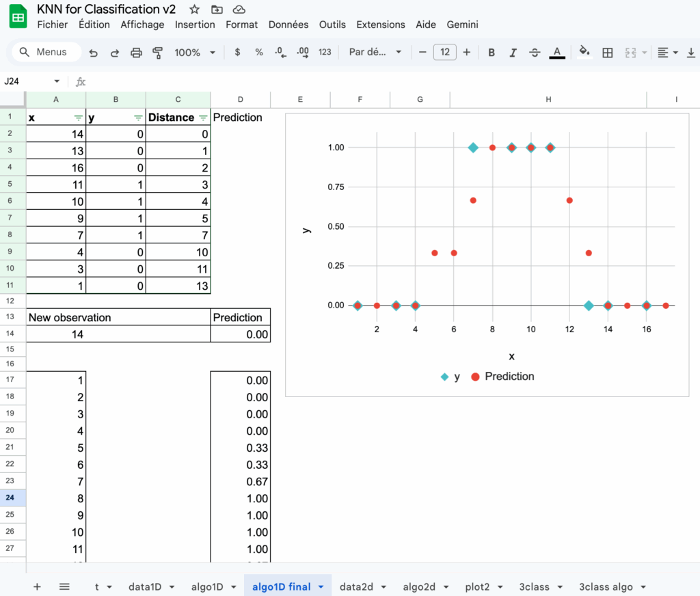Image resolution: width=700 pixels, height=596 pixels.
Task: Click the Menus search button
Action: pos(46,53)
